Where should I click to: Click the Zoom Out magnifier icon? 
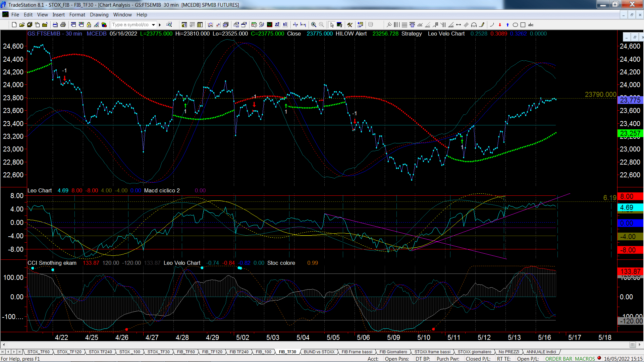pos(321,25)
